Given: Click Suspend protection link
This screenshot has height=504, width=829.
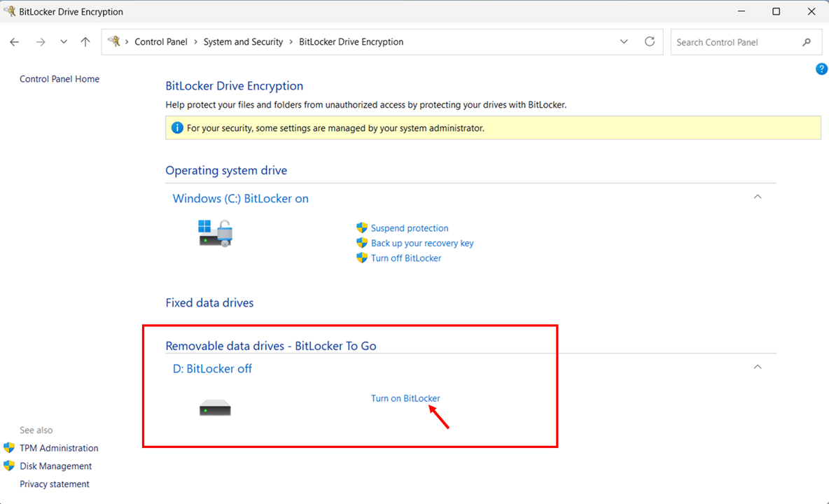Looking at the screenshot, I should tap(410, 228).
